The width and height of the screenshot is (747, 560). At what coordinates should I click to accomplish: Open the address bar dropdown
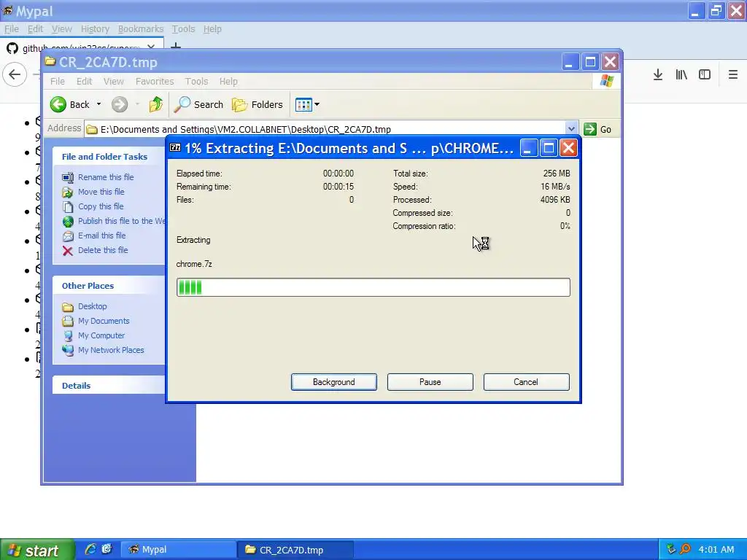pos(571,128)
